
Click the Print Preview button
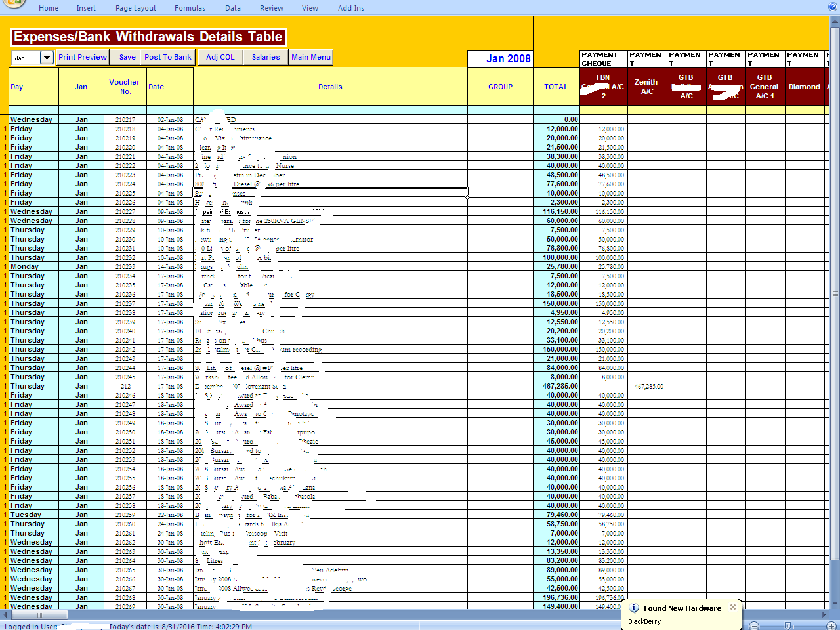tap(83, 57)
